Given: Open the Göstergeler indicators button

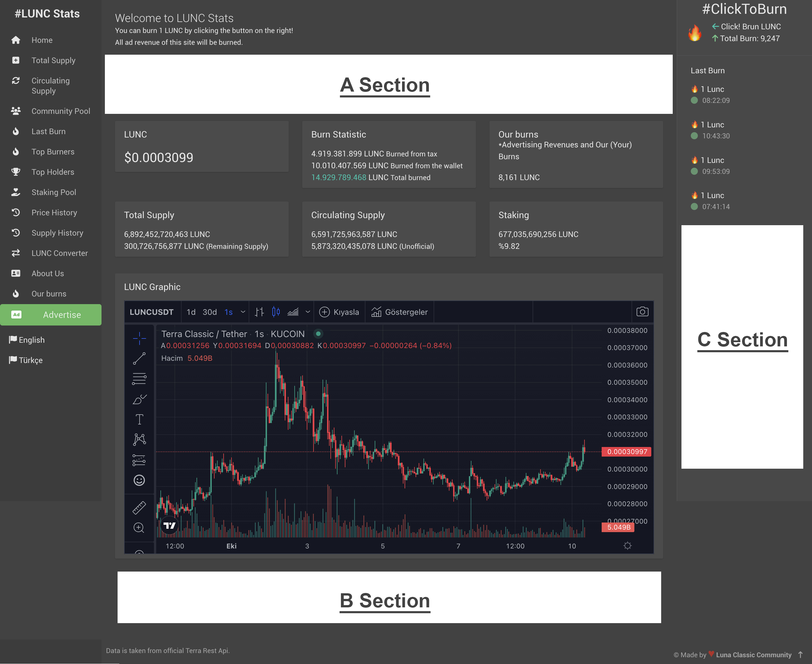Looking at the screenshot, I should tap(400, 312).
